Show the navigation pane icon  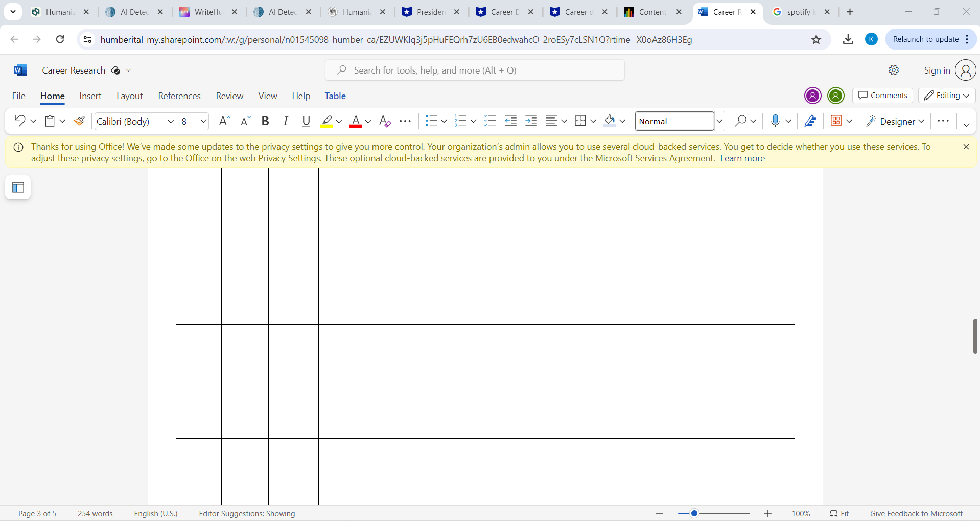click(x=18, y=187)
